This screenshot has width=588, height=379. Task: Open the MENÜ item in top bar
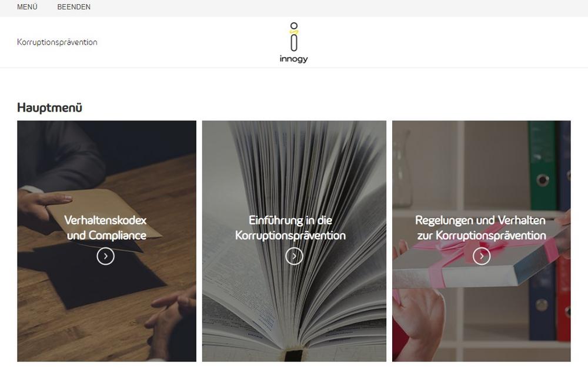[27, 6]
